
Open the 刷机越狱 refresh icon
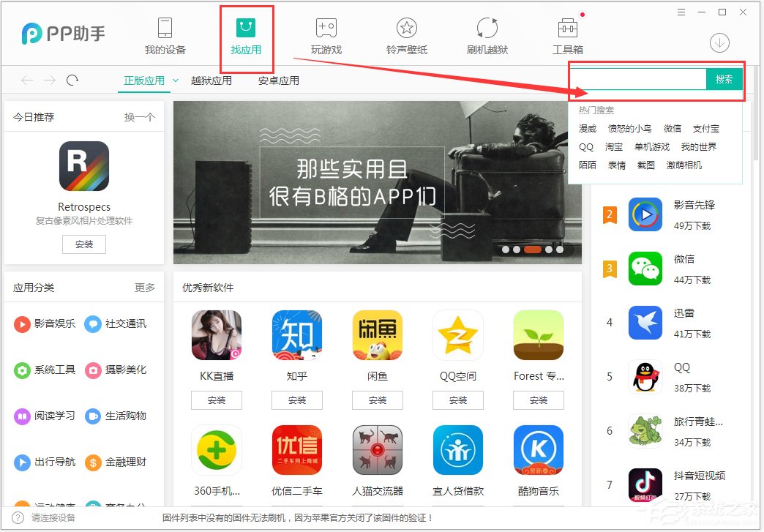point(487,28)
